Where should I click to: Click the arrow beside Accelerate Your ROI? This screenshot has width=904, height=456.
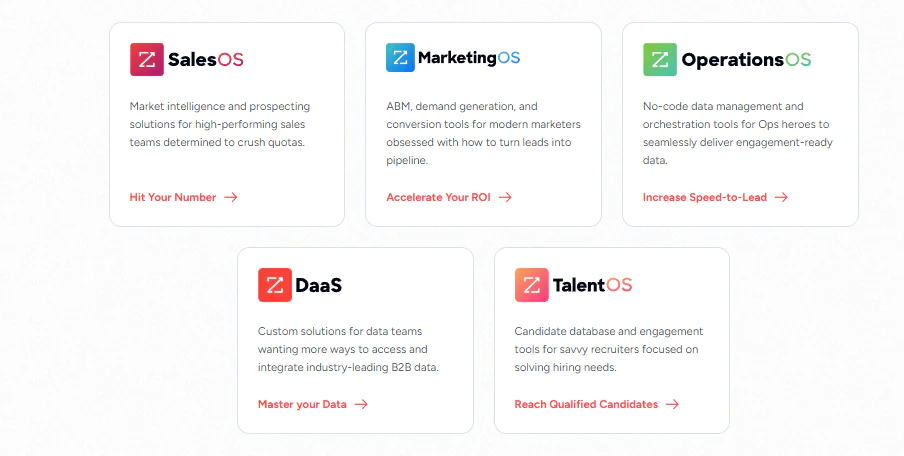pos(505,197)
